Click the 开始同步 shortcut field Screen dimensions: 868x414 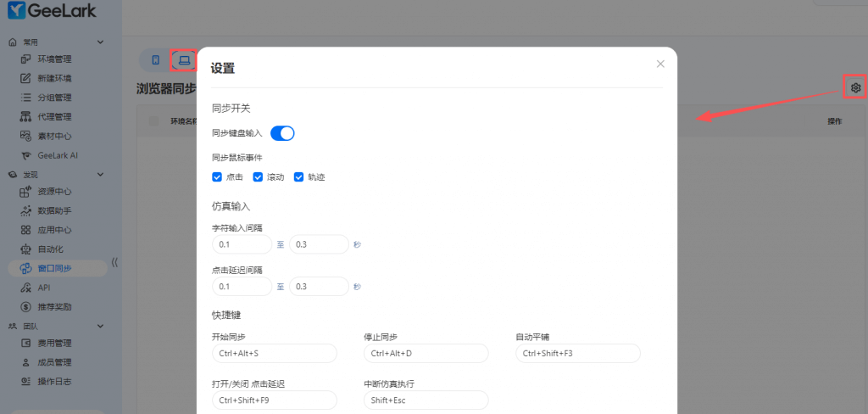tap(274, 353)
